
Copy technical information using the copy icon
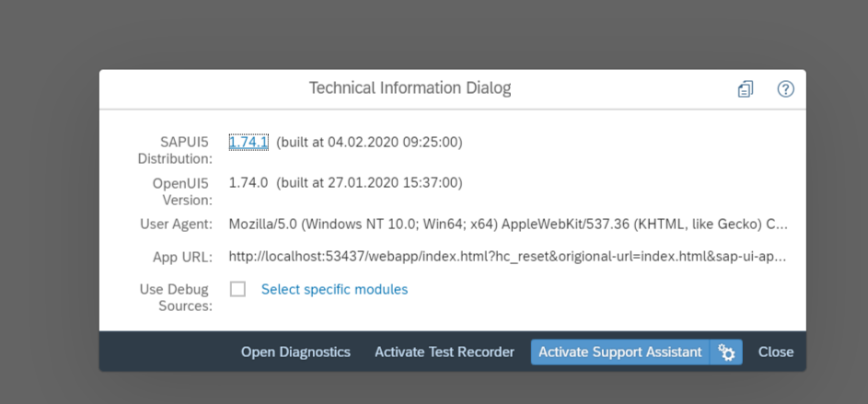click(x=745, y=89)
